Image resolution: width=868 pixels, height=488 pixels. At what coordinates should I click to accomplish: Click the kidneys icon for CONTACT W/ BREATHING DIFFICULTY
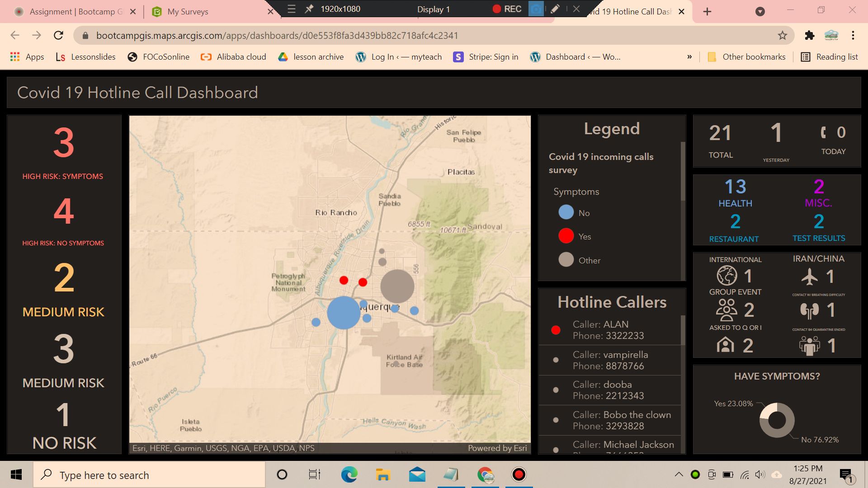809,310
